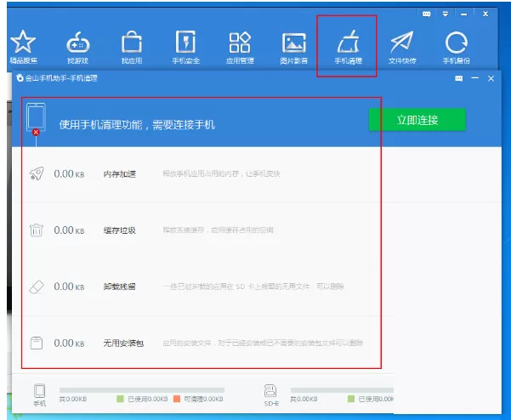Click the memory boost description text
The image size is (511, 420).
pyautogui.click(x=222, y=173)
